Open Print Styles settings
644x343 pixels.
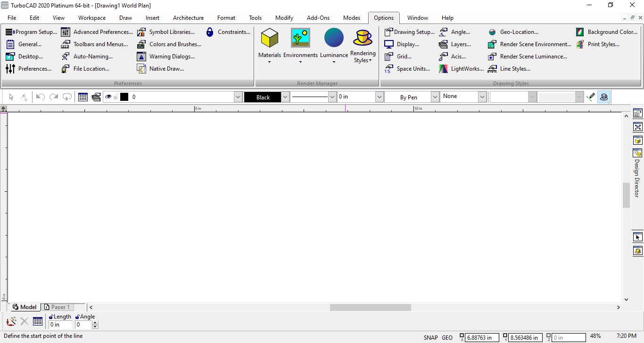(598, 44)
